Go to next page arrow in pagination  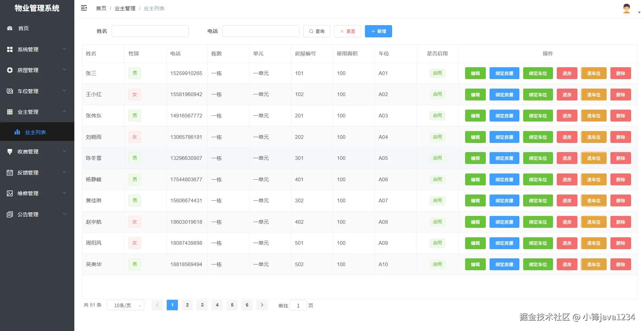pyautogui.click(x=262, y=305)
